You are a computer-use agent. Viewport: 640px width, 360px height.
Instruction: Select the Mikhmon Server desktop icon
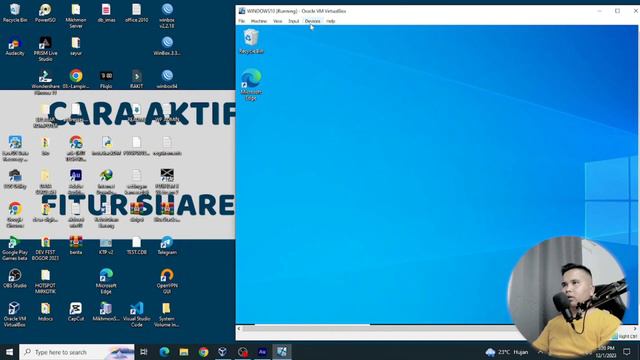(x=76, y=16)
